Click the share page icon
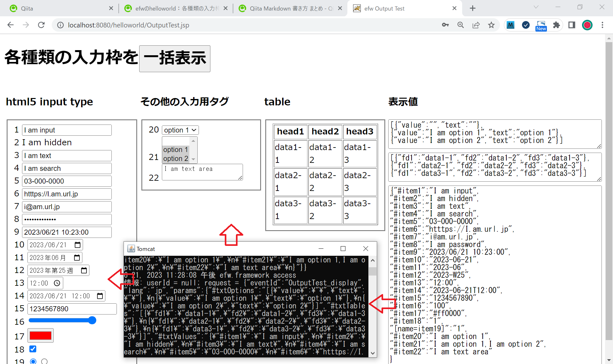This screenshot has height=364, width=613. coord(476,25)
